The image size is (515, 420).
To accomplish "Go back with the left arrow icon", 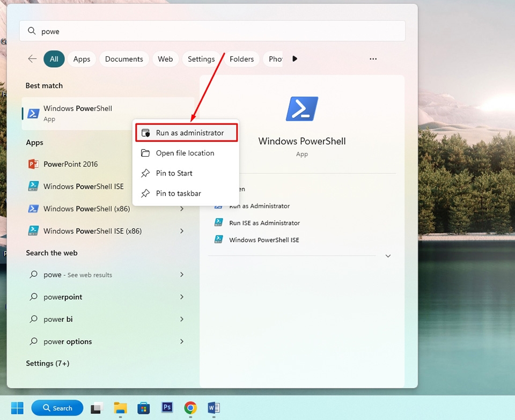I will [32, 59].
